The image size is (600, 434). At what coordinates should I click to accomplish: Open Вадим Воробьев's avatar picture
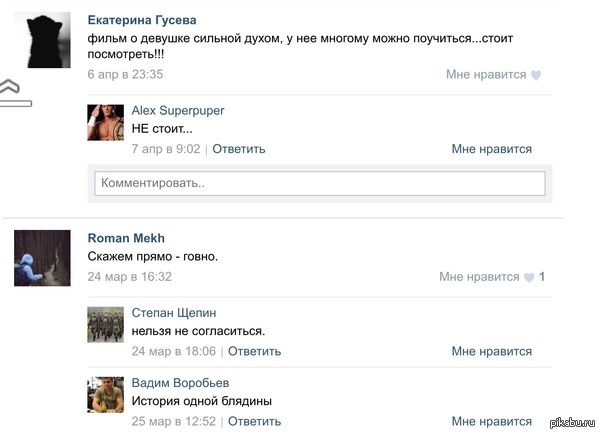106,393
